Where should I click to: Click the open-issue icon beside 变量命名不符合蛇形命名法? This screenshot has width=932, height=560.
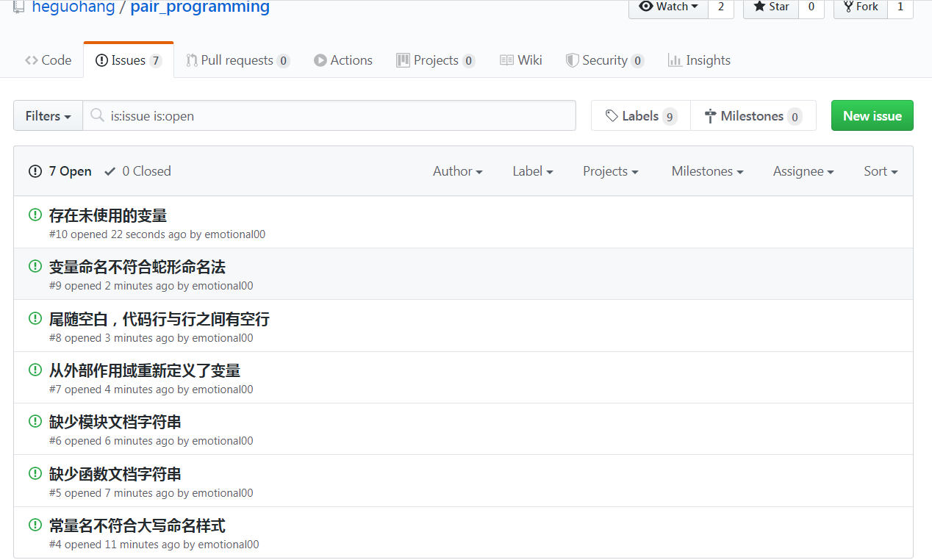point(35,266)
